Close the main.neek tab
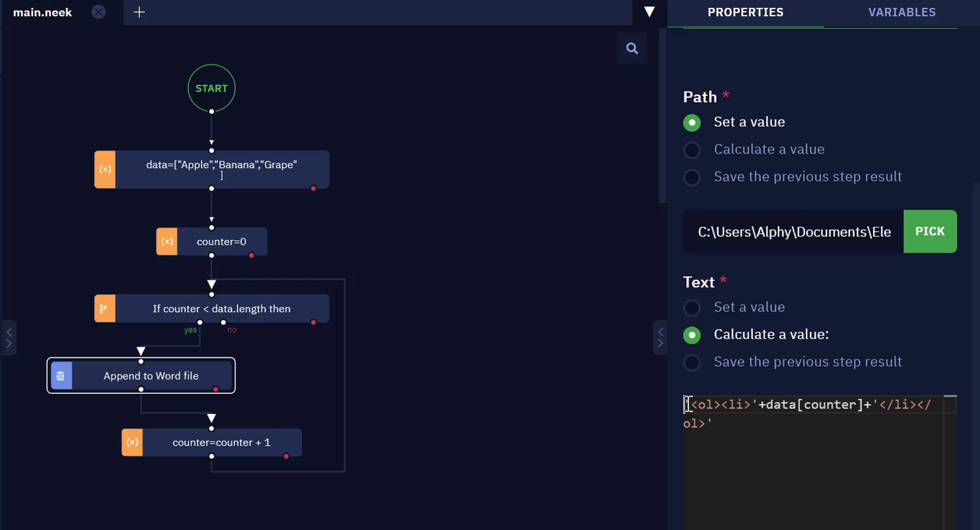Screen dimensions: 980x530 99,12
